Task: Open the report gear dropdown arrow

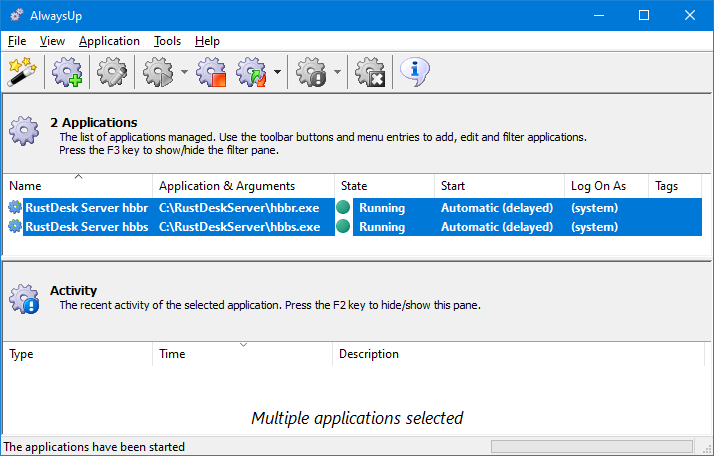Action: (337, 72)
